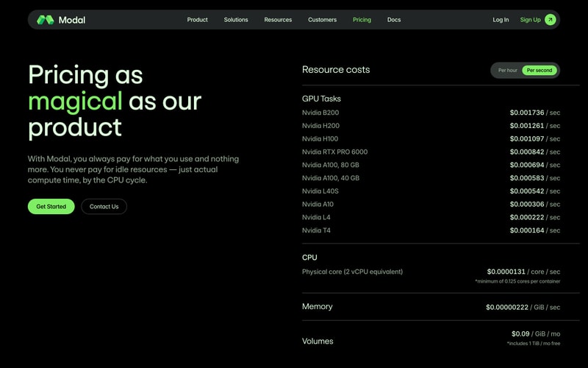Viewport: 588px width, 368px height.
Task: Click the Nvidia B200 row label
Action: point(320,113)
